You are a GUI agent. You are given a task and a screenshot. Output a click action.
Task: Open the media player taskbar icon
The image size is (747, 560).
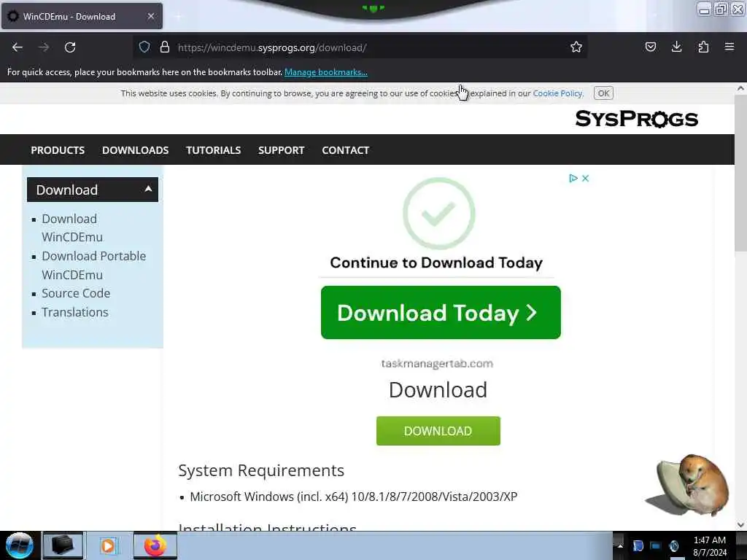109,545
